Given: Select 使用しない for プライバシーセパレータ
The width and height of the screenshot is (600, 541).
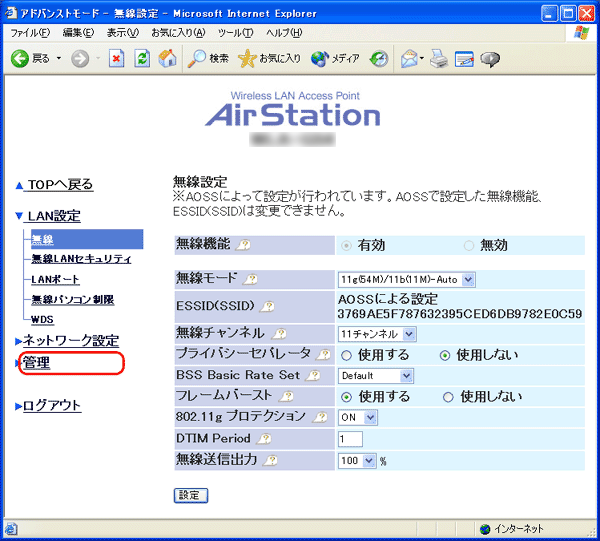Looking at the screenshot, I should (445, 356).
